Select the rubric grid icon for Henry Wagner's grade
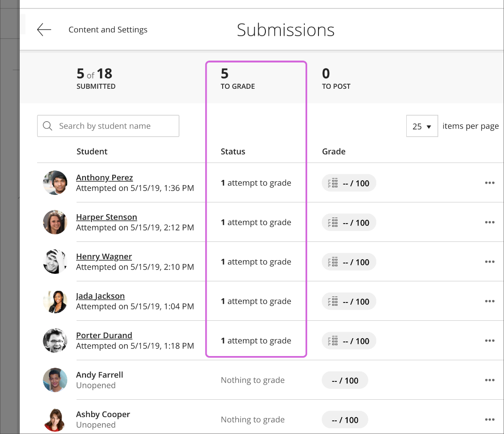Screen dimensions: 504x434 click(332, 262)
